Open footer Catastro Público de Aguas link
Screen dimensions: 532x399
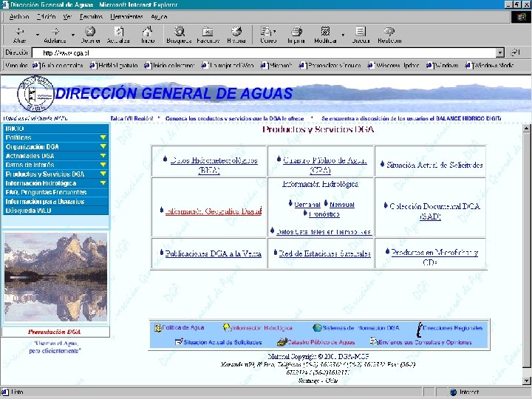coord(316,342)
